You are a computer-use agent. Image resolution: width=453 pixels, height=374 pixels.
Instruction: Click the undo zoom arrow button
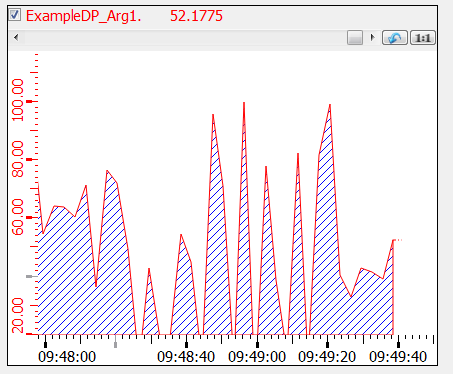point(395,38)
